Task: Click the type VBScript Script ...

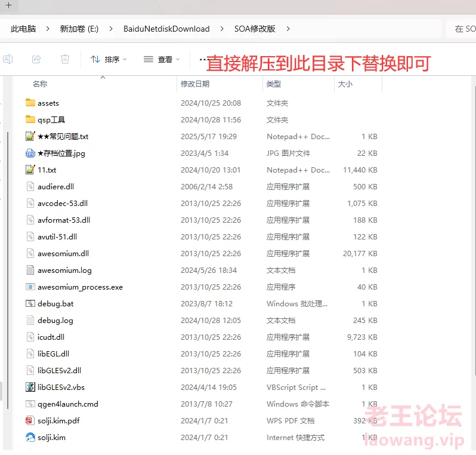Action: coord(296,387)
